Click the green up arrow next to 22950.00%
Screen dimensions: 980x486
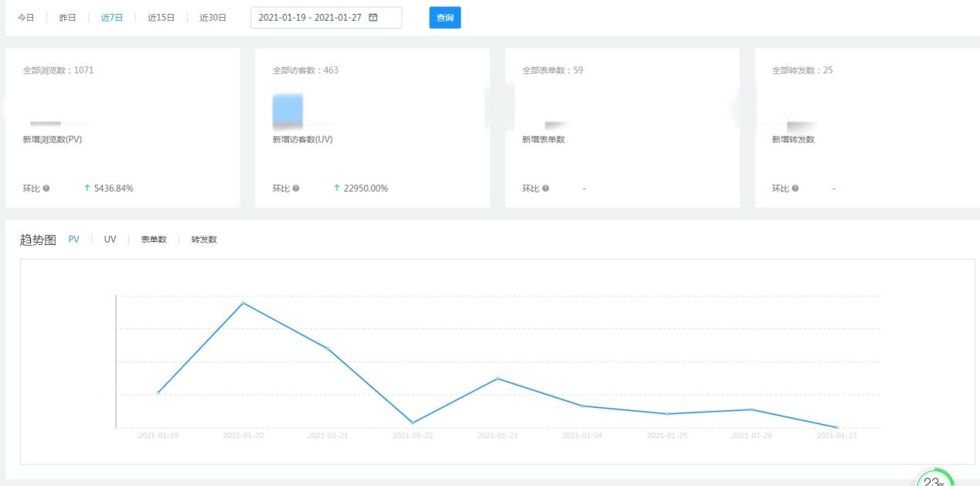(337, 189)
